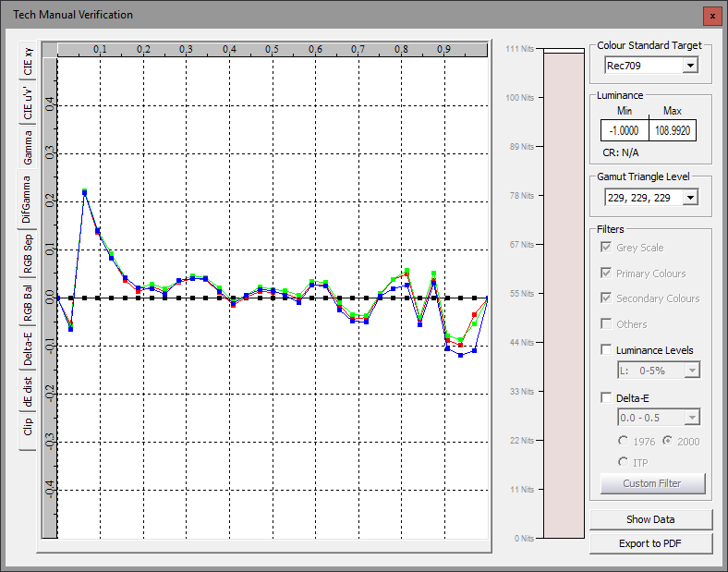Enable the Luminance Levels checkbox

[606, 349]
